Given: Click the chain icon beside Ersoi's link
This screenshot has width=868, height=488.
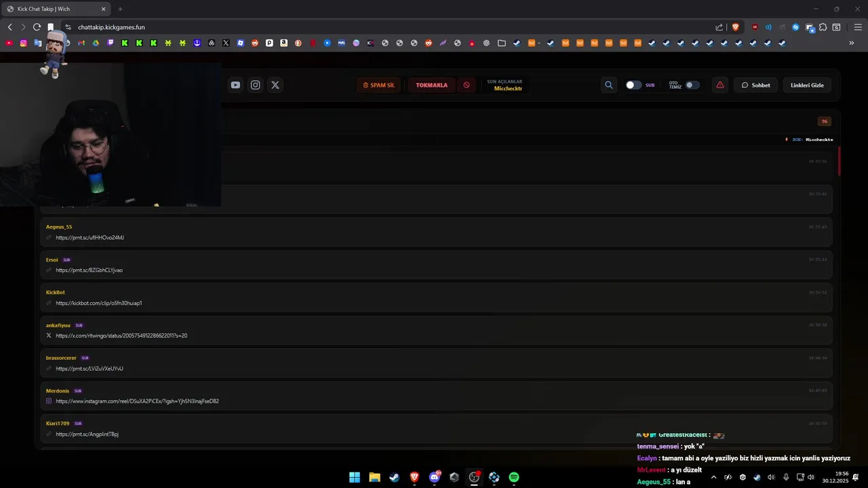Looking at the screenshot, I should pos(49,270).
